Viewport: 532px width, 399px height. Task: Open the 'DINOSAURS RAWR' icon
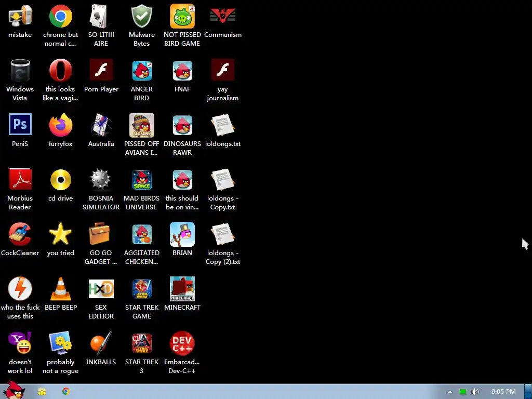[182, 125]
